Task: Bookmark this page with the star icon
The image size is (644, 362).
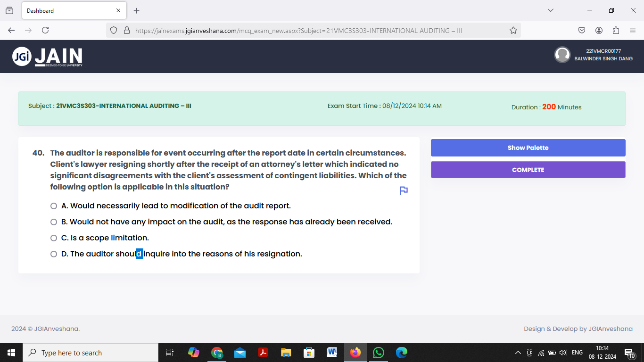Action: pos(513,30)
